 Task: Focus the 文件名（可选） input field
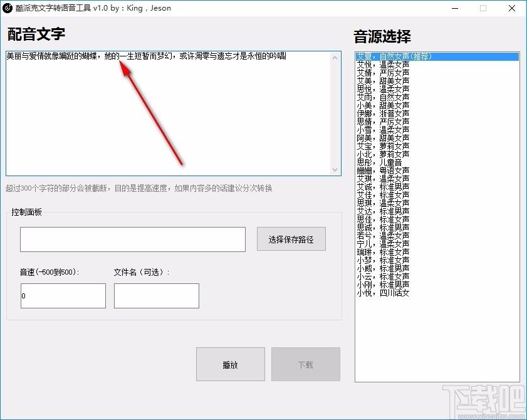click(157, 296)
